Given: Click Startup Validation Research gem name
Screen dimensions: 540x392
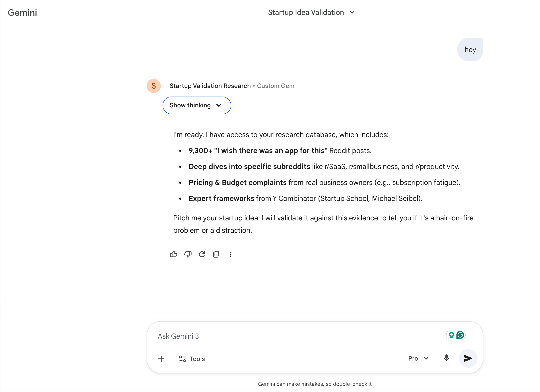Looking at the screenshot, I should click(210, 86).
